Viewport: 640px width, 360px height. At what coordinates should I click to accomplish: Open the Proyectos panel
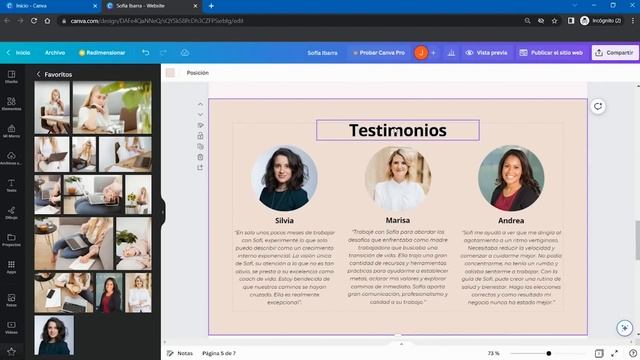point(11,240)
